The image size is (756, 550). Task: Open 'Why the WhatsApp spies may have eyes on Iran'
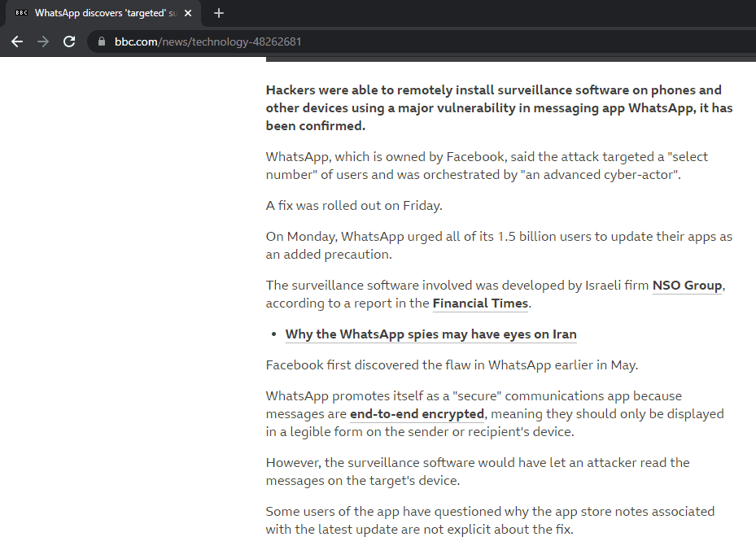coord(430,334)
